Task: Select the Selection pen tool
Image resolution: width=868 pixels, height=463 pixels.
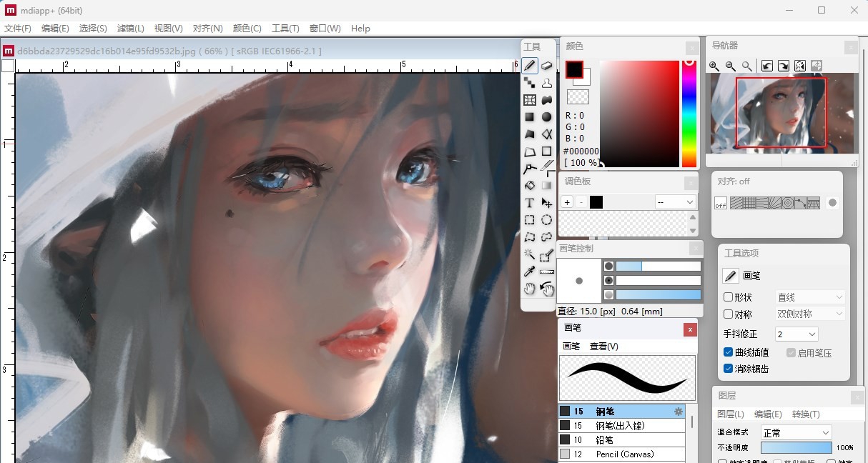Action: [x=547, y=254]
